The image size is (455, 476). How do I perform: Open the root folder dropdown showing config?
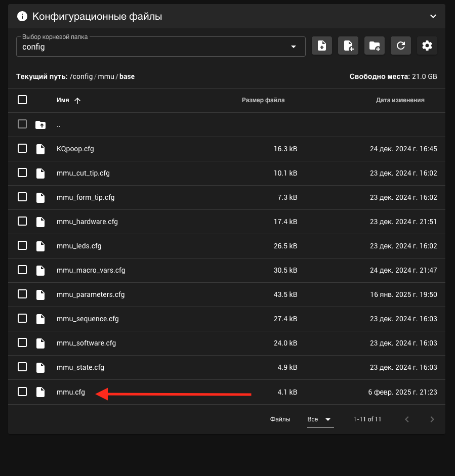pos(160,47)
